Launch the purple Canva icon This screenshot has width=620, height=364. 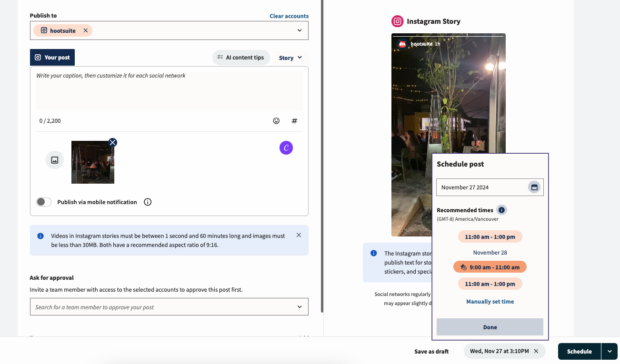click(286, 148)
